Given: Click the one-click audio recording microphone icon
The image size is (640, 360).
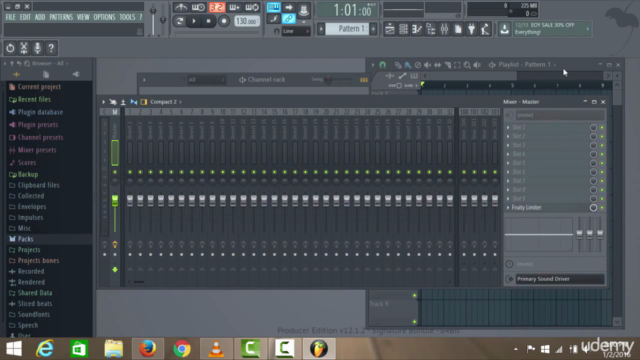Looking at the screenshot, I should (x=37, y=48).
